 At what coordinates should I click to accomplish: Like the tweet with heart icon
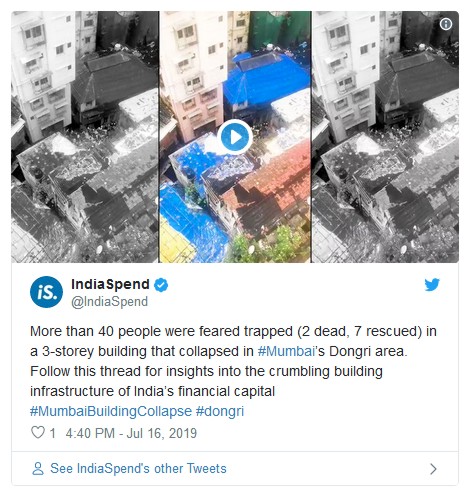[x=38, y=432]
